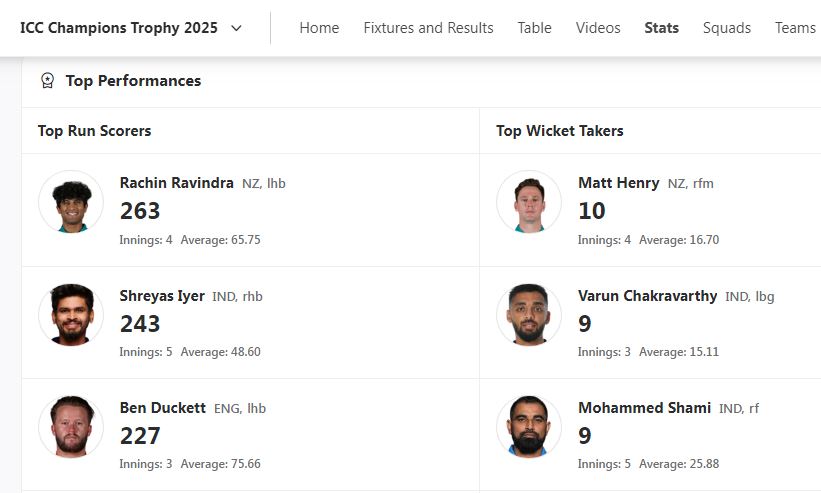The height and width of the screenshot is (493, 821).
Task: Click Shreyas Iyer's profile photo
Action: (x=71, y=315)
